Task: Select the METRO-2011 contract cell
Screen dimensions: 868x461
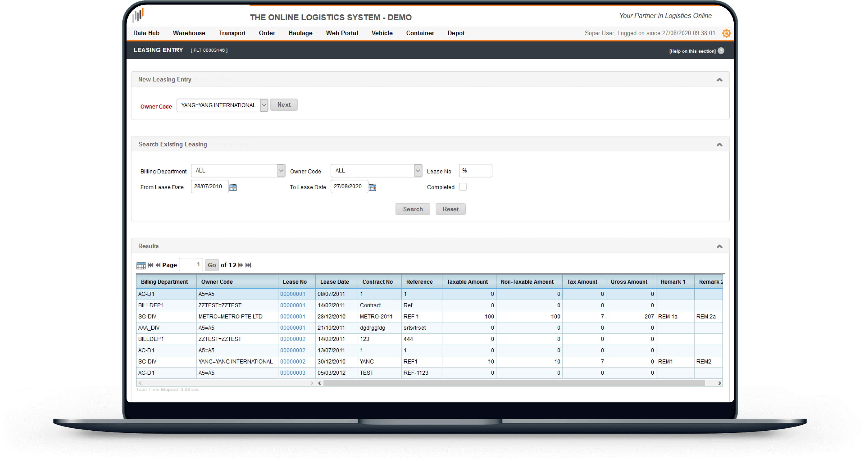Action: (380, 317)
